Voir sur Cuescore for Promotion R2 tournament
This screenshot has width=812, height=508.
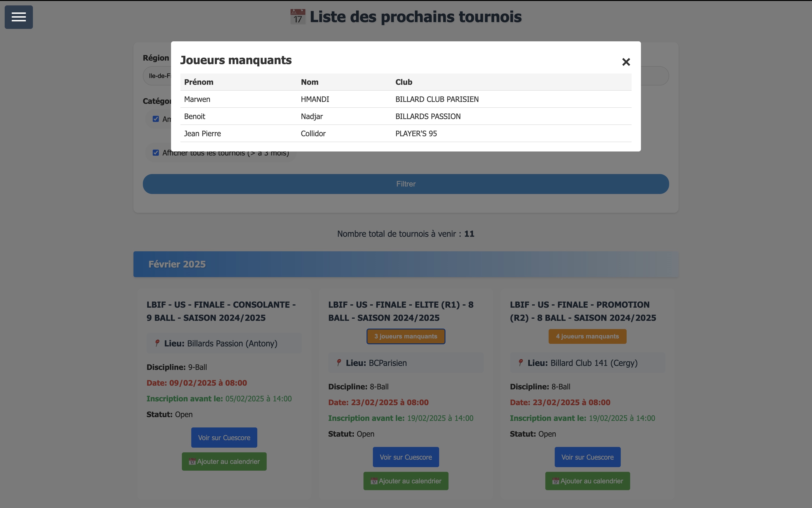(587, 457)
